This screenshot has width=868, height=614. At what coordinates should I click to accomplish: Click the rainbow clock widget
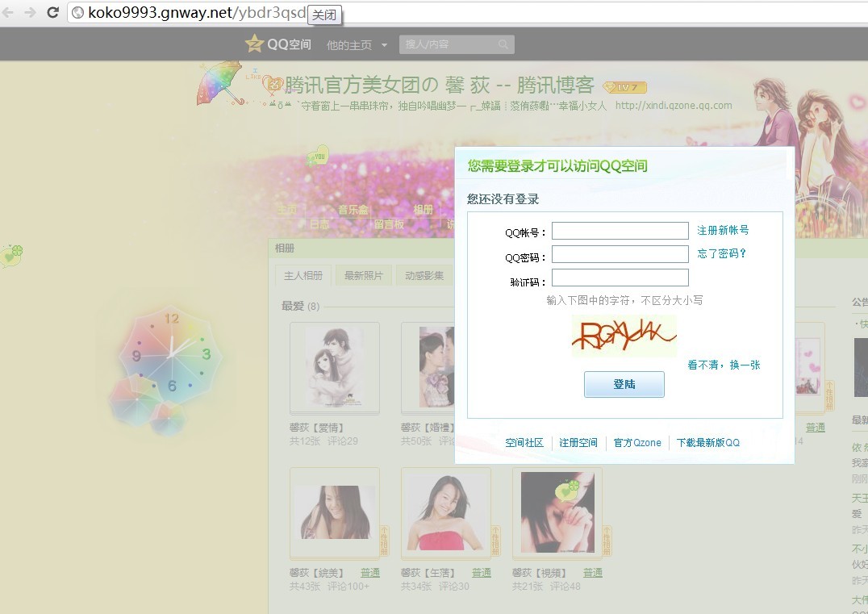170,354
